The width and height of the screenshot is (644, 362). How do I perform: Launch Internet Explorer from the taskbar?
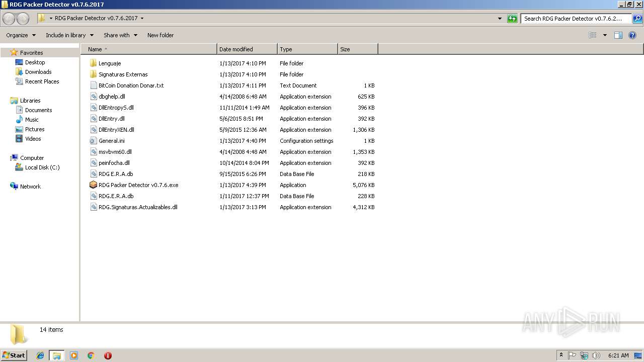coord(40,355)
